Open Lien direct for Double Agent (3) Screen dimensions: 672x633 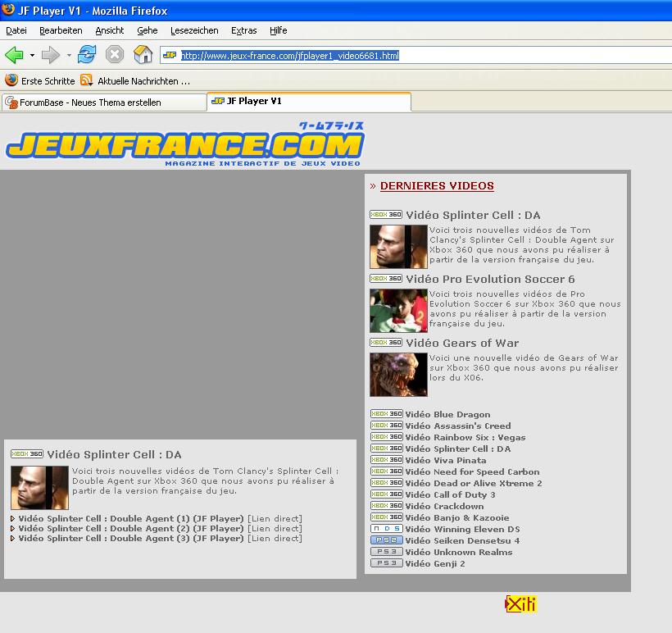click(275, 538)
